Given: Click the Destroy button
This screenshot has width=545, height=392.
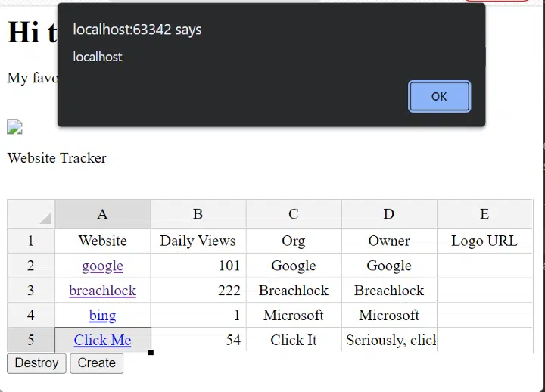Looking at the screenshot, I should point(36,363).
